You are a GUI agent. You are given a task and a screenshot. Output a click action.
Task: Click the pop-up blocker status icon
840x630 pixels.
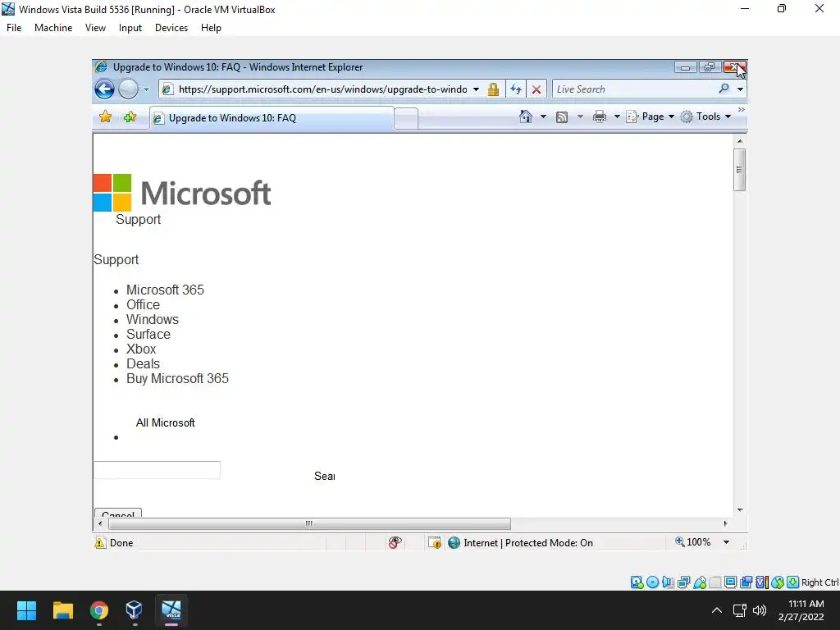[435, 543]
